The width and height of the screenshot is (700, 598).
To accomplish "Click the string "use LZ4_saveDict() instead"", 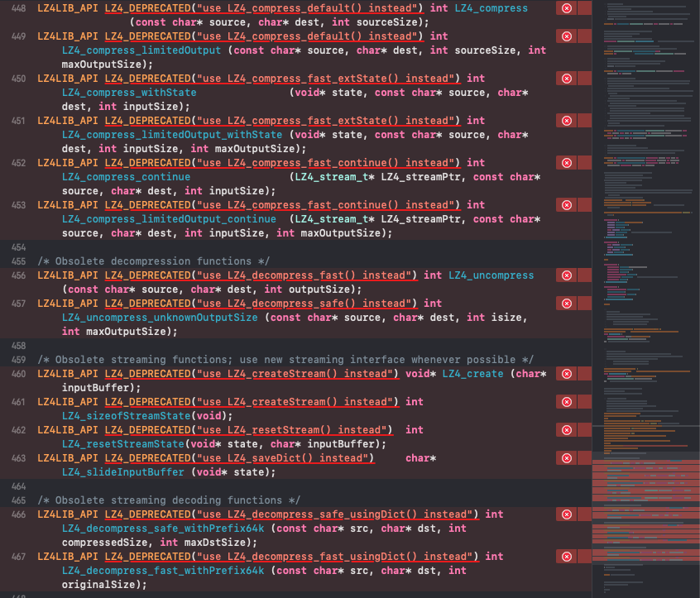I will pyautogui.click(x=283, y=458).
